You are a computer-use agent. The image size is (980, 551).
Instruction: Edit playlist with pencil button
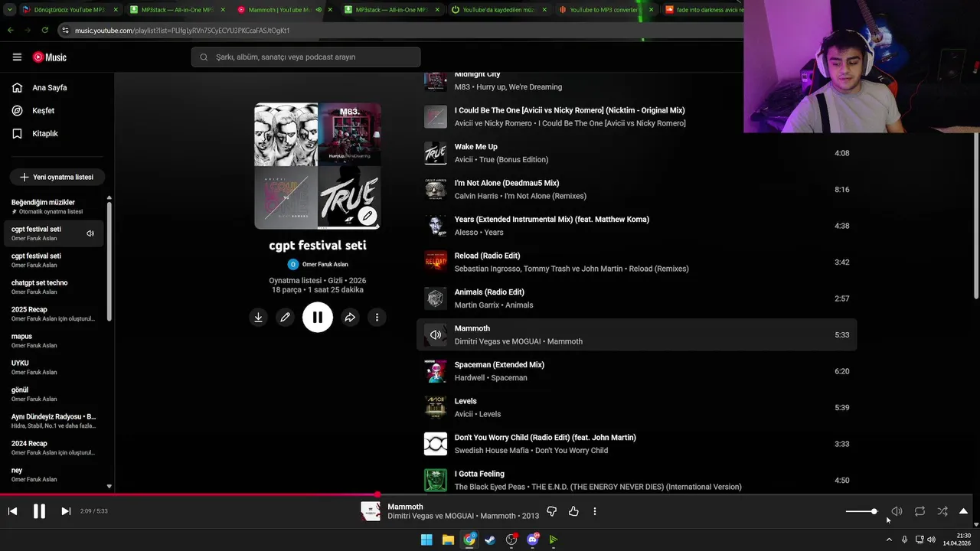tap(285, 318)
